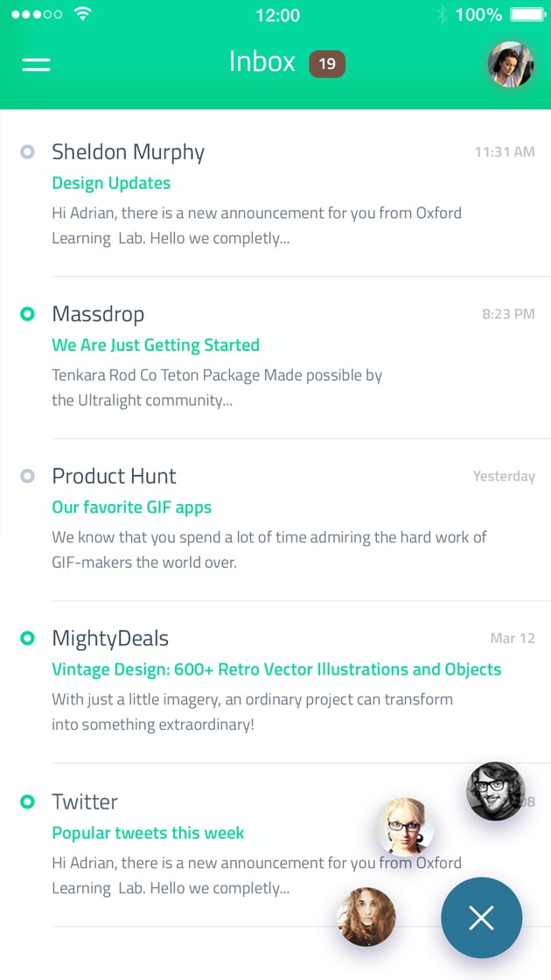This screenshot has width=551, height=980.
Task: Check the Bluetooth status icon
Action: (442, 15)
